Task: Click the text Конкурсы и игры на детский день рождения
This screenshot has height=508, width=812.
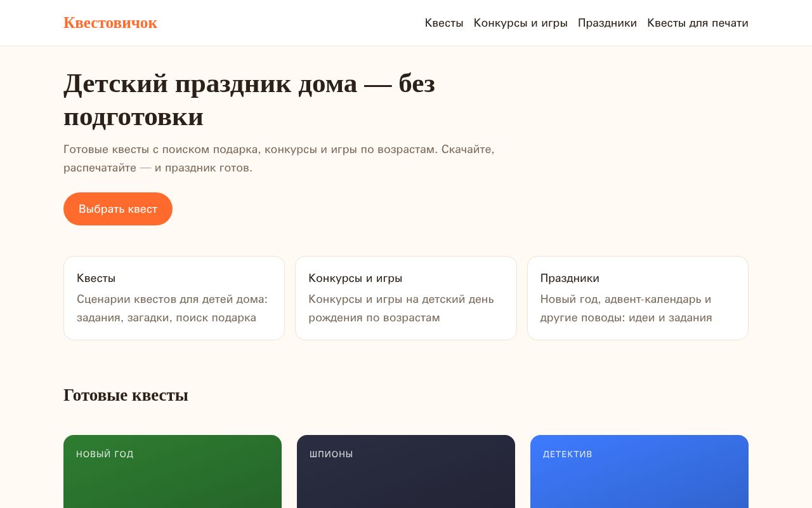Action: tap(401, 308)
